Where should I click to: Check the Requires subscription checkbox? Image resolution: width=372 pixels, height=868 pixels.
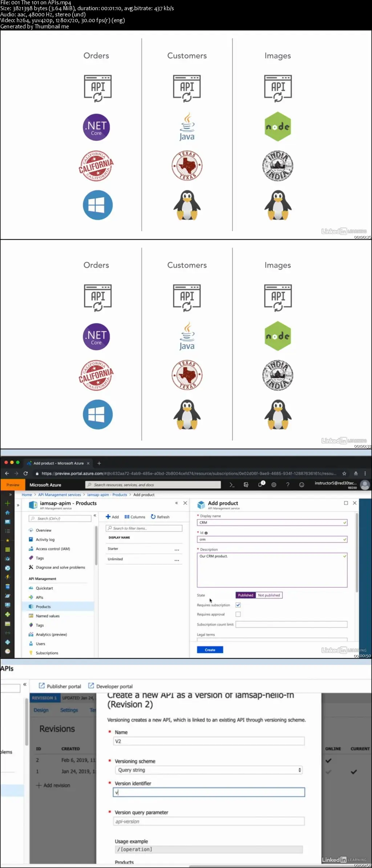coord(238,605)
